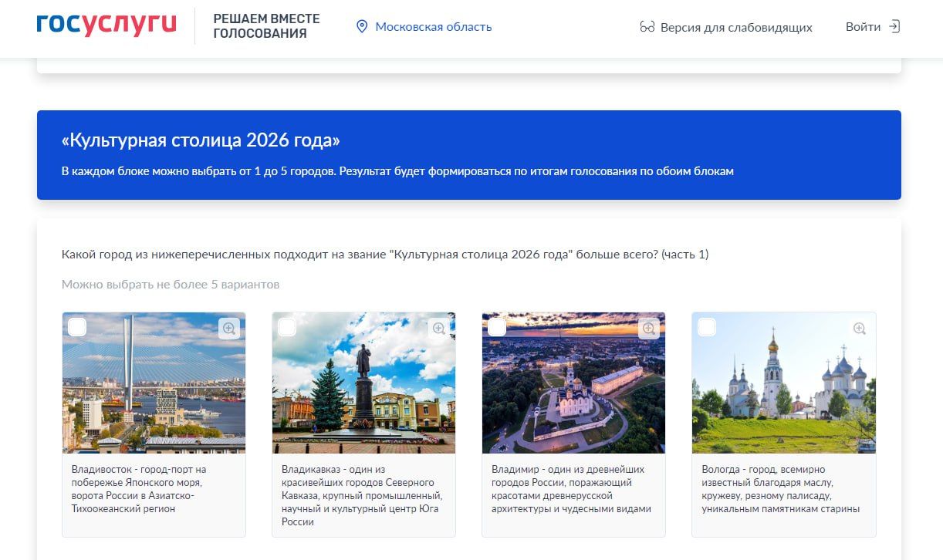Tick the checkbox on the Владимир card
Viewport: 943px width, 560px height.
point(497,326)
